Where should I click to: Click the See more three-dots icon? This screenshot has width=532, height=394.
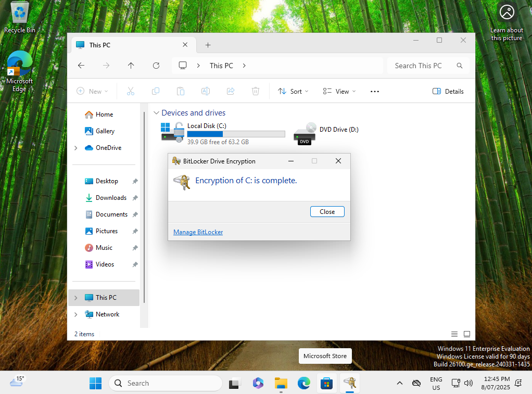374,91
